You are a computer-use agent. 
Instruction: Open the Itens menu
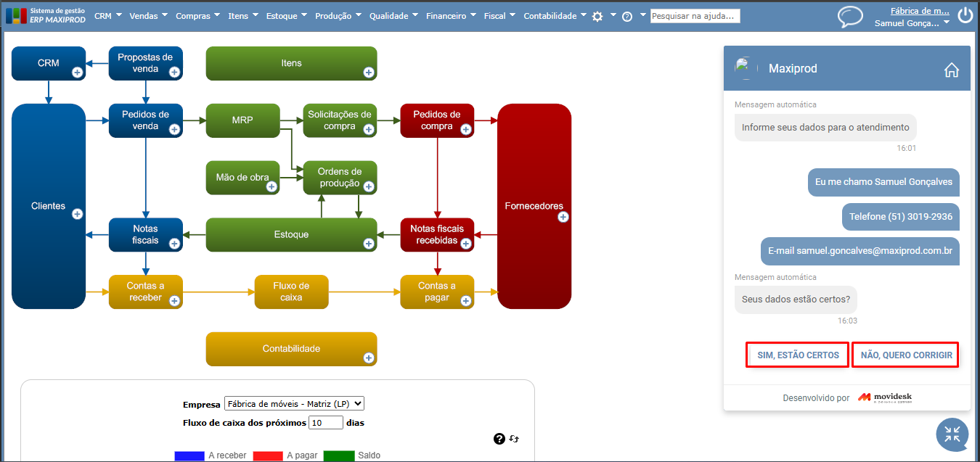coord(243,16)
